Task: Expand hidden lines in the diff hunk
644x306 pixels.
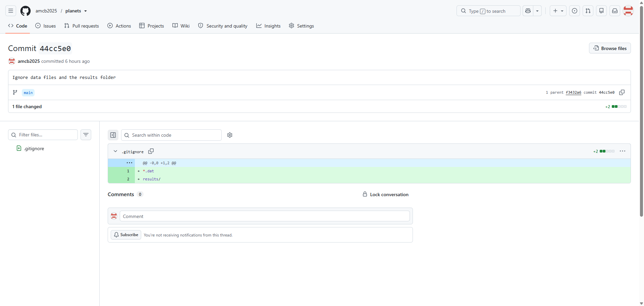Action: [129, 163]
